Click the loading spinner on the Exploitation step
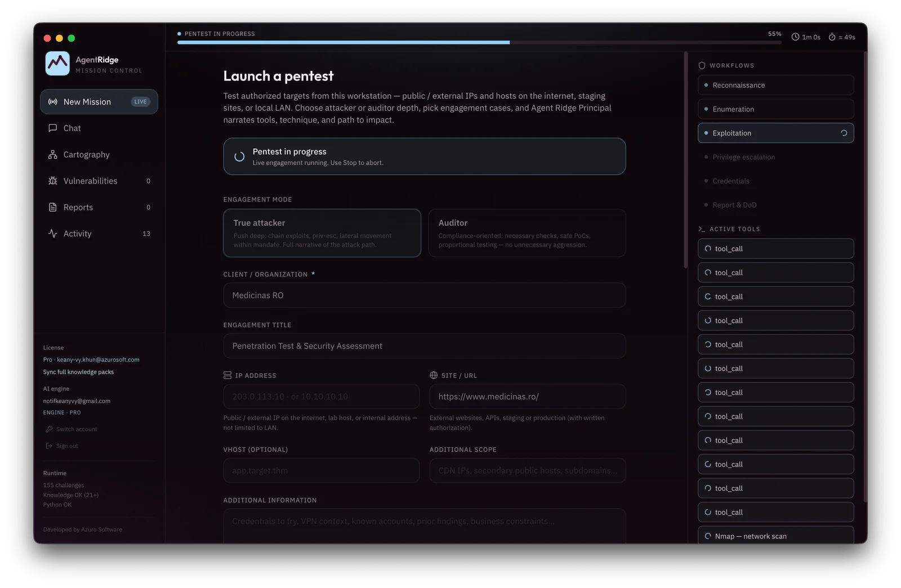The width and height of the screenshot is (901, 588). (844, 133)
